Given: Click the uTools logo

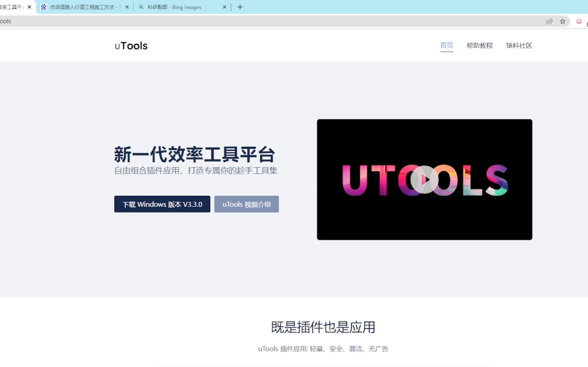Looking at the screenshot, I should [x=131, y=46].
